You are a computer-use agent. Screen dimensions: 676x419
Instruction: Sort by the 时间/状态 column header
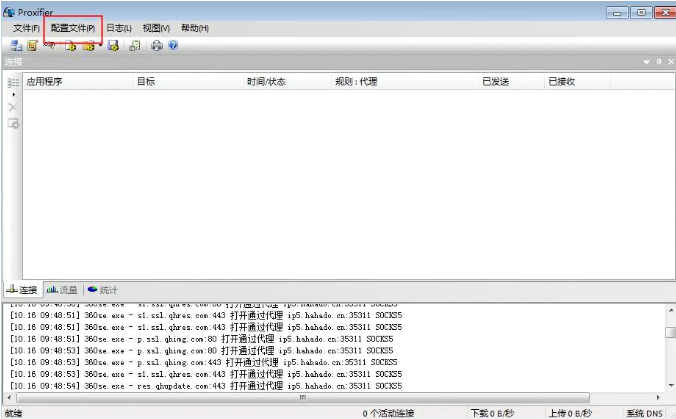pyautogui.click(x=287, y=81)
